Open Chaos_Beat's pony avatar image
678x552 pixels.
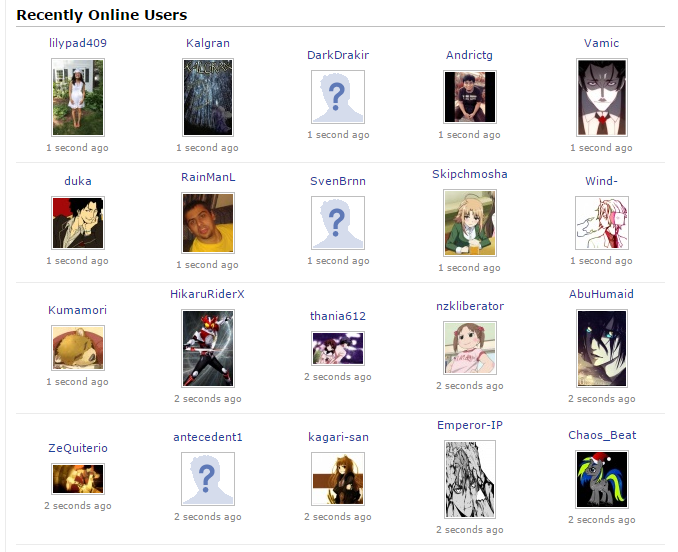[x=601, y=479]
